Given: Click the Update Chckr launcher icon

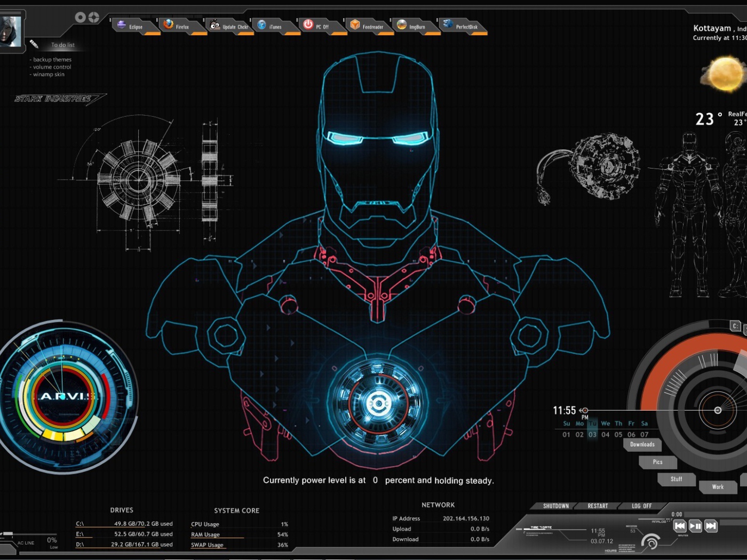Looking at the screenshot, I should pos(215,25).
